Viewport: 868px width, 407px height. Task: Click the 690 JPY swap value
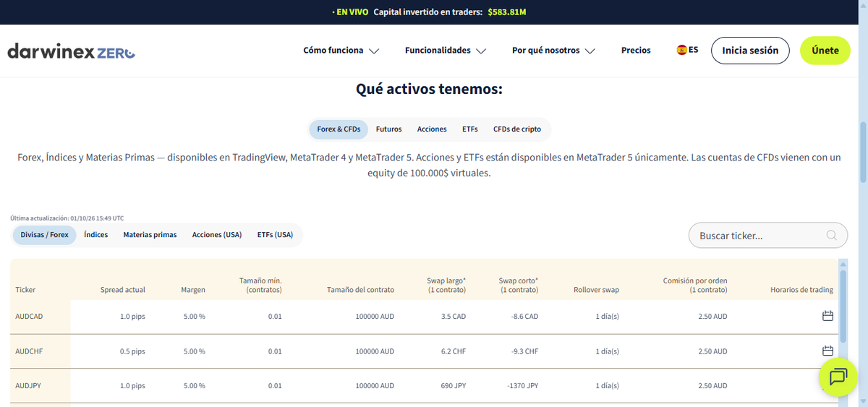(452, 386)
